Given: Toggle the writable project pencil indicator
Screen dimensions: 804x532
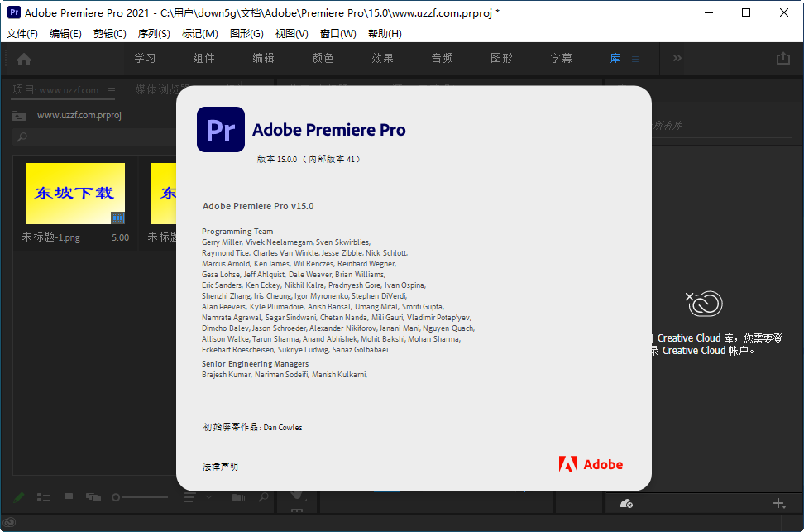Looking at the screenshot, I should tap(18, 497).
